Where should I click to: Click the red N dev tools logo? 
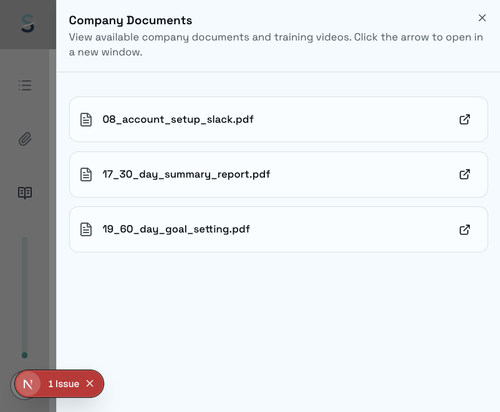[x=28, y=384]
